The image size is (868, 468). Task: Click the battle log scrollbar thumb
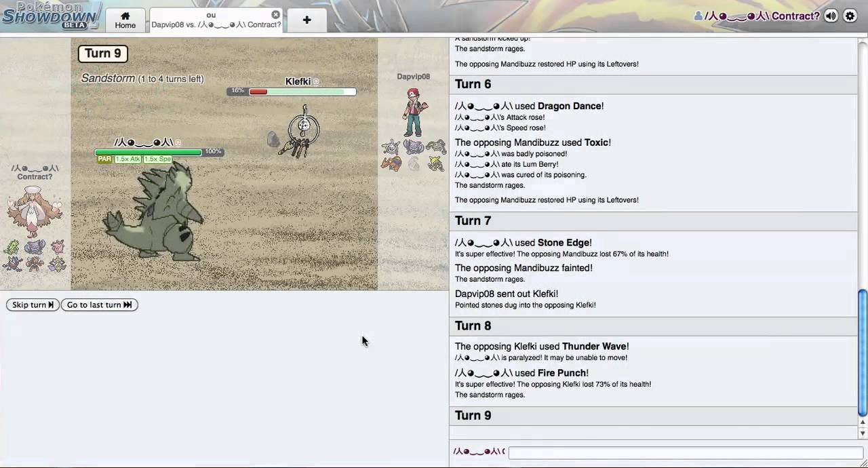863,353
